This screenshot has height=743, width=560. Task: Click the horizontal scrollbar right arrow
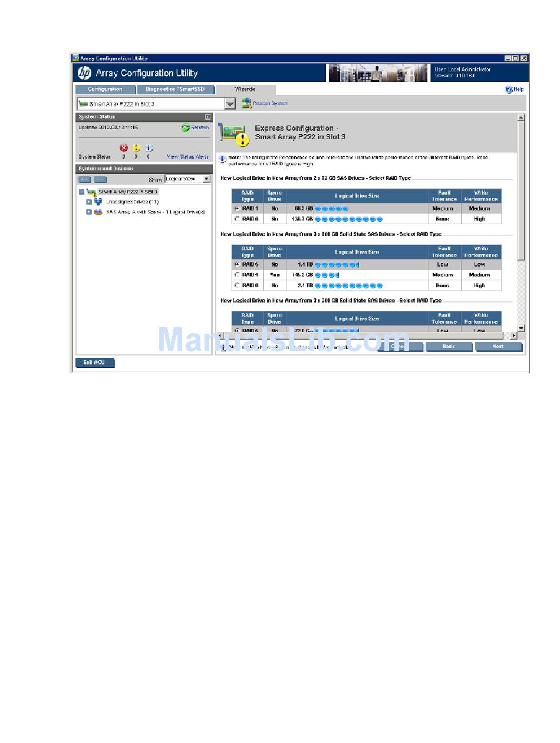click(x=513, y=336)
